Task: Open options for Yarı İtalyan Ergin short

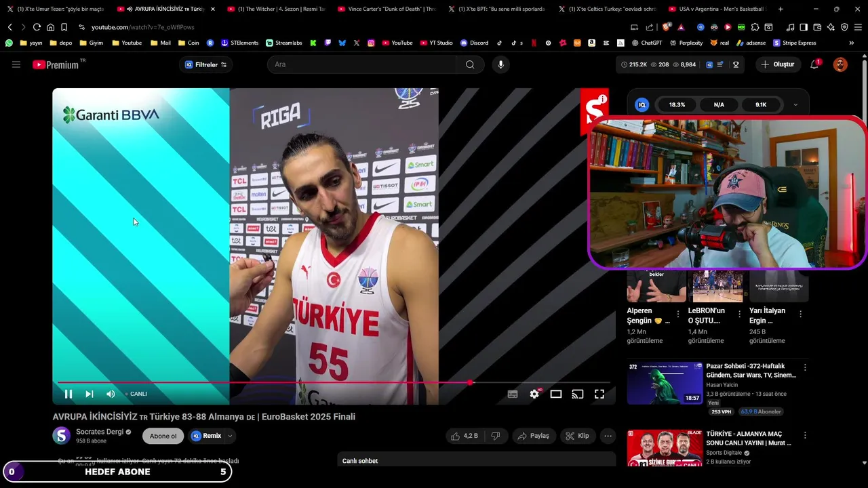Action: coord(800,314)
